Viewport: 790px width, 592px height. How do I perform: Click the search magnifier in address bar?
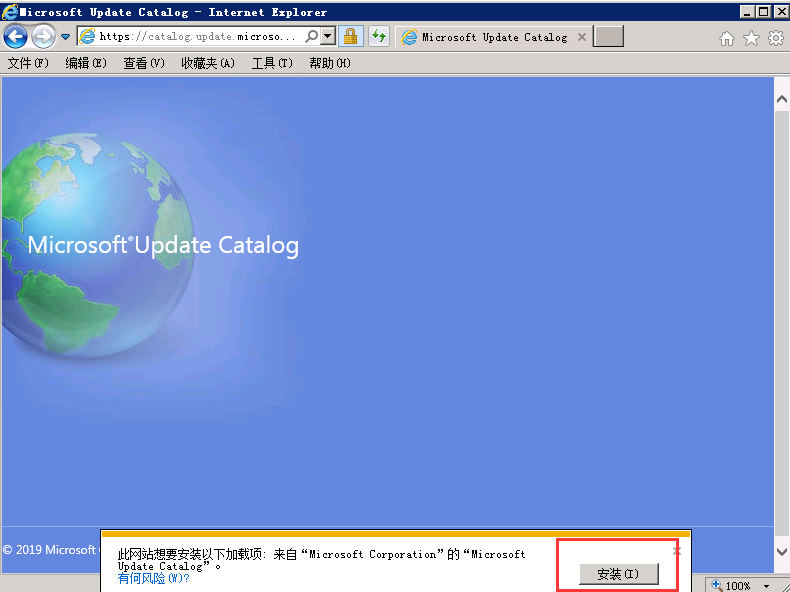point(310,36)
